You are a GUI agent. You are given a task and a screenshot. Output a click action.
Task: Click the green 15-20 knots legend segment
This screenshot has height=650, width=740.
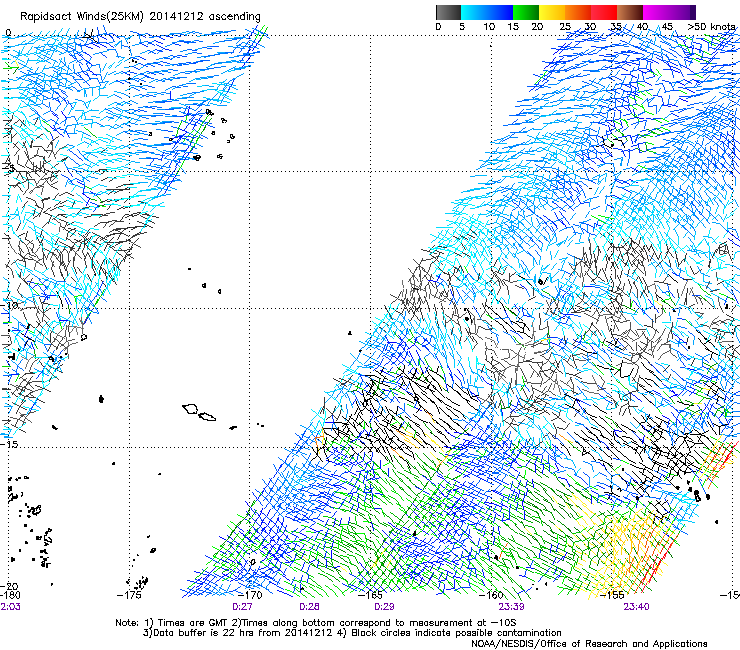click(526, 12)
